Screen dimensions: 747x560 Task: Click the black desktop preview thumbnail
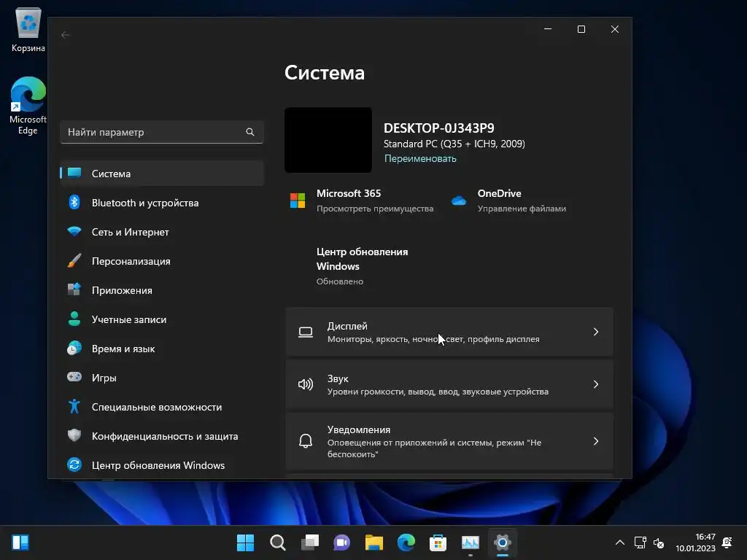pyautogui.click(x=328, y=140)
